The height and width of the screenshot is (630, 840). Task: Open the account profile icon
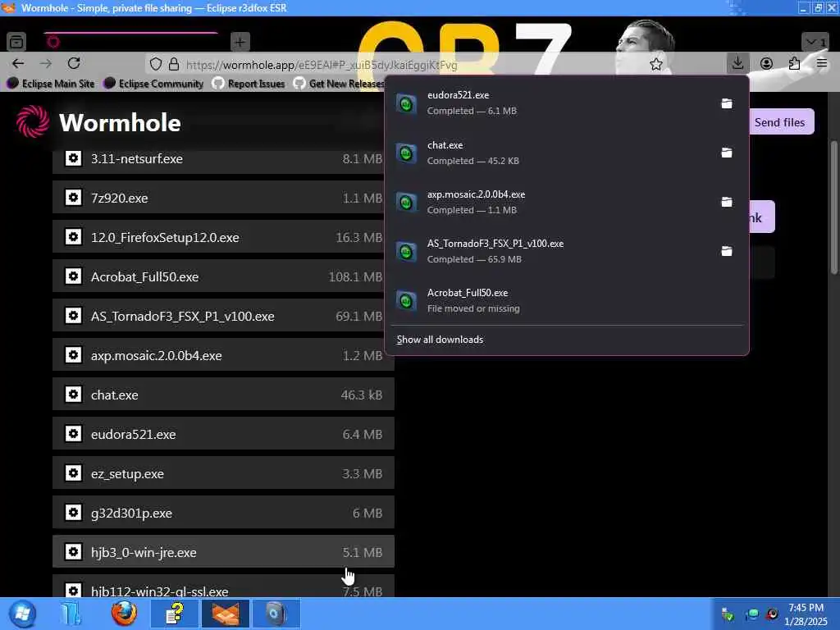(x=767, y=64)
